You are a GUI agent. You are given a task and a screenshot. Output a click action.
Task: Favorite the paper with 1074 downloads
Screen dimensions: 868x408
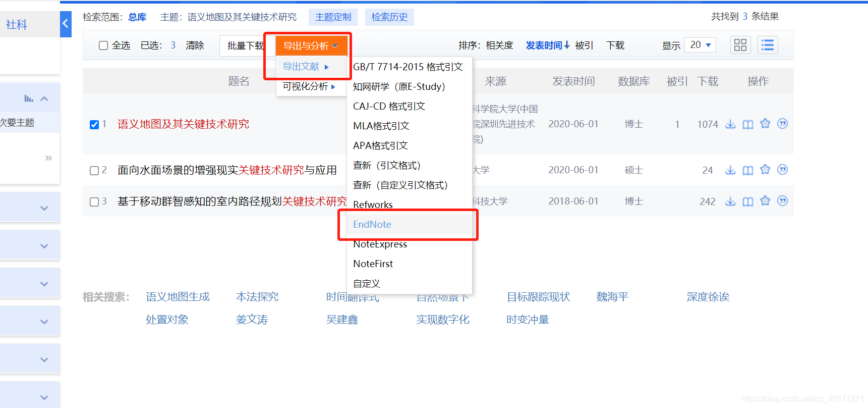pyautogui.click(x=765, y=124)
